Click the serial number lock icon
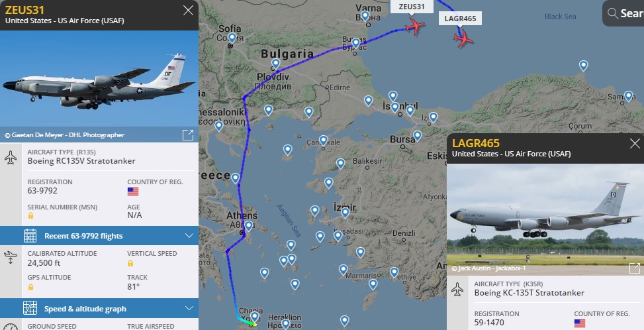The width and height of the screenshot is (644, 330). point(30,216)
